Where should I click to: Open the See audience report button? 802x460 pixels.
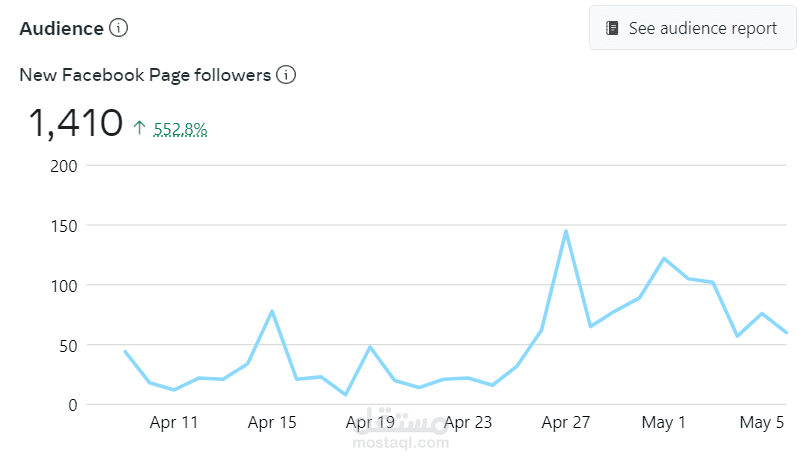[692, 28]
